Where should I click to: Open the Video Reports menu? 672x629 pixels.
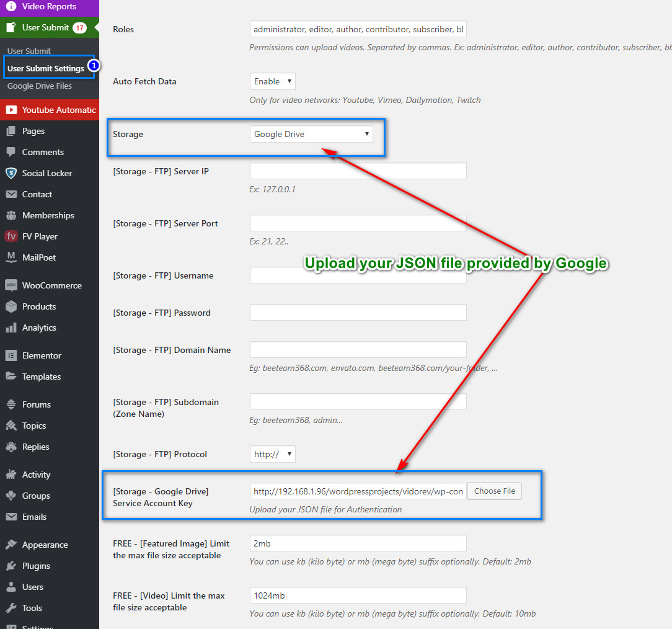point(49,7)
